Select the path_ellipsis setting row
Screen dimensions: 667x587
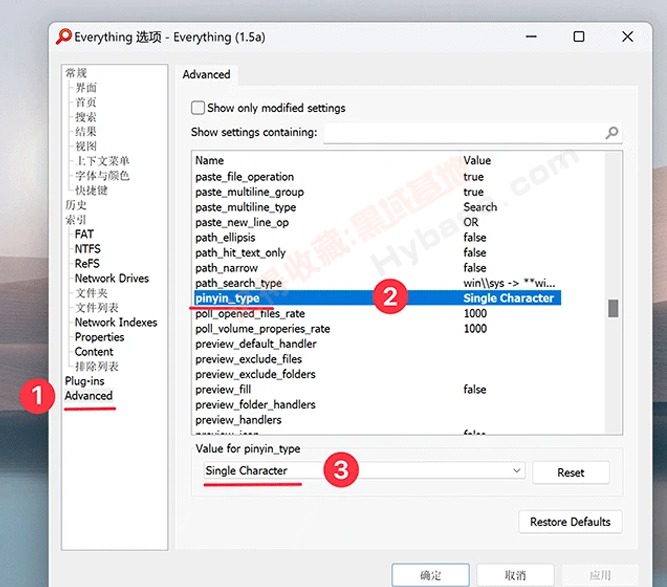pyautogui.click(x=378, y=237)
